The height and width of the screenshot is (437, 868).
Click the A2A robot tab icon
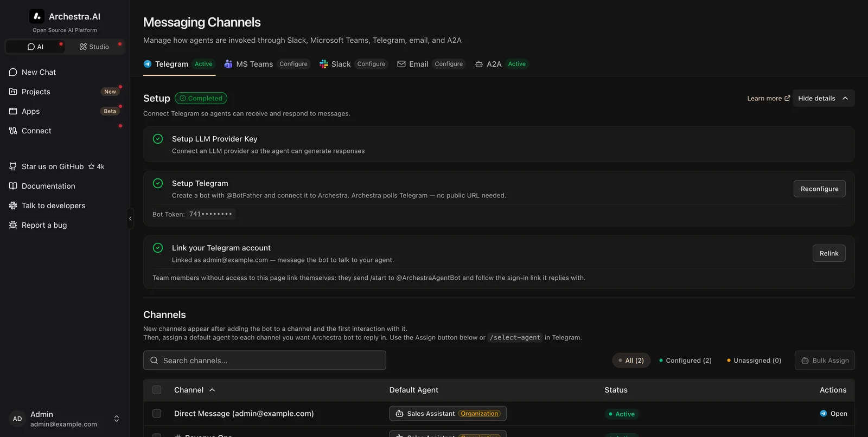pyautogui.click(x=479, y=64)
